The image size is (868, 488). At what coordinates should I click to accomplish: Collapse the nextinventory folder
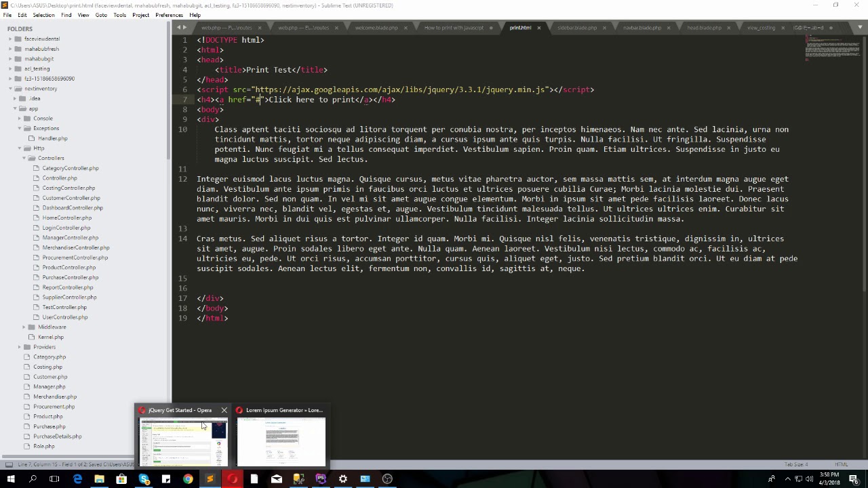click(x=10, y=89)
